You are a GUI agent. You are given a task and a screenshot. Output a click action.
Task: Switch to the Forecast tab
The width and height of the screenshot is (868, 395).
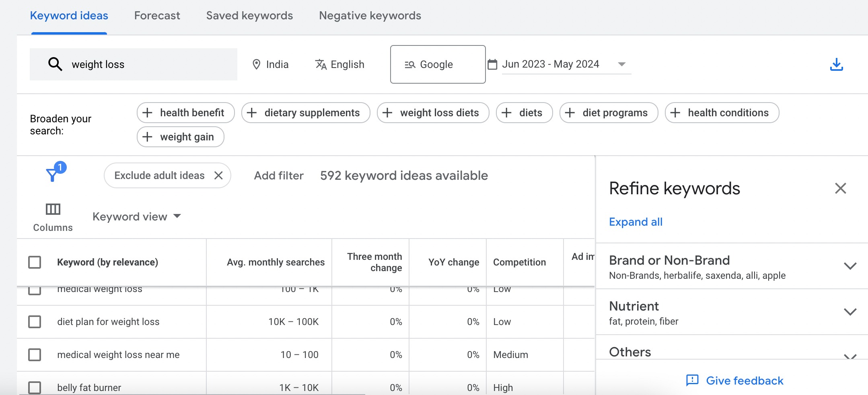pos(157,16)
